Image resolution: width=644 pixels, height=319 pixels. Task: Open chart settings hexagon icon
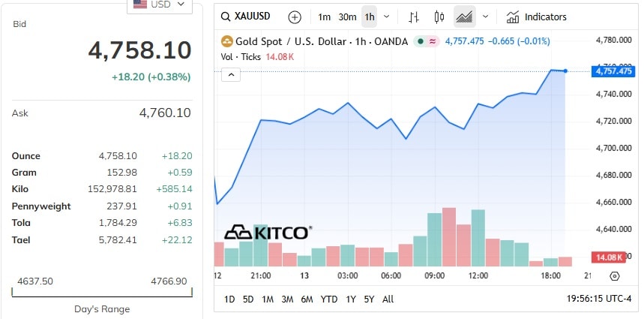[615, 275]
